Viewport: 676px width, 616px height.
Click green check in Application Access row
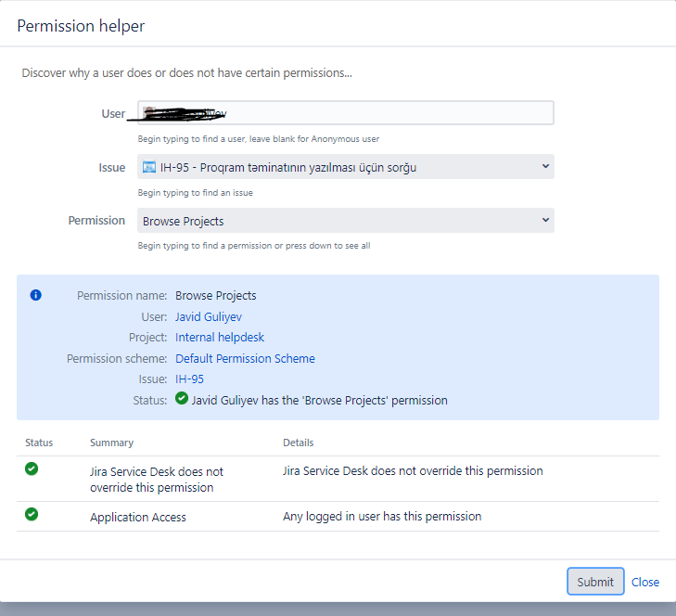click(32, 514)
